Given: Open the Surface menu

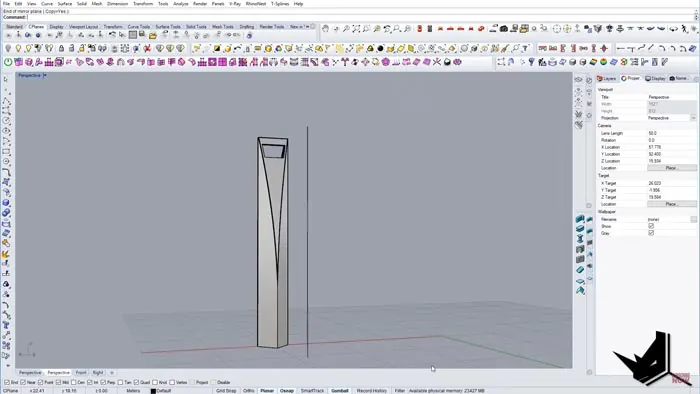Looking at the screenshot, I should pos(65,4).
